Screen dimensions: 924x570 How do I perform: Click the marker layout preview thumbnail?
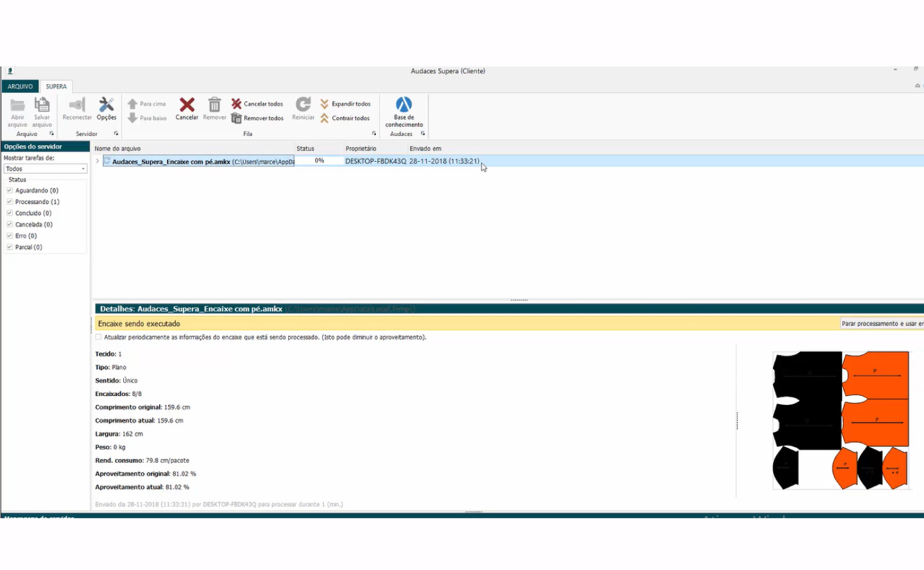click(841, 420)
